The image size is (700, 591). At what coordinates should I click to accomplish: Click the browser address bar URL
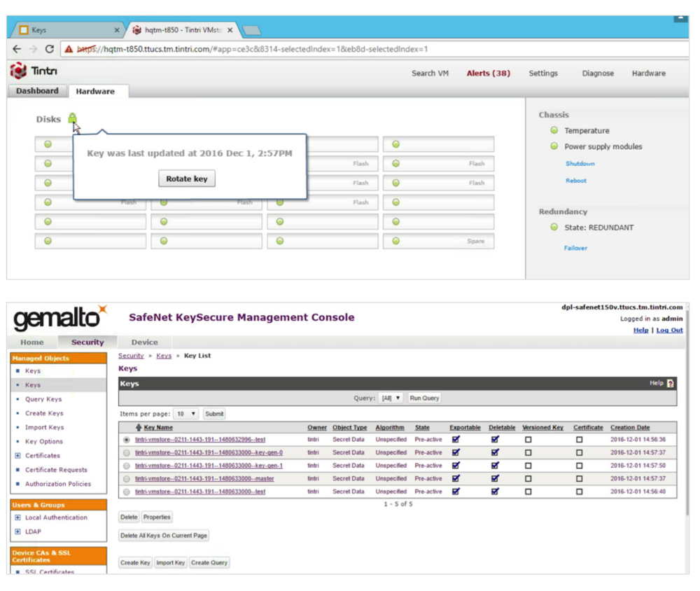[x=252, y=49]
